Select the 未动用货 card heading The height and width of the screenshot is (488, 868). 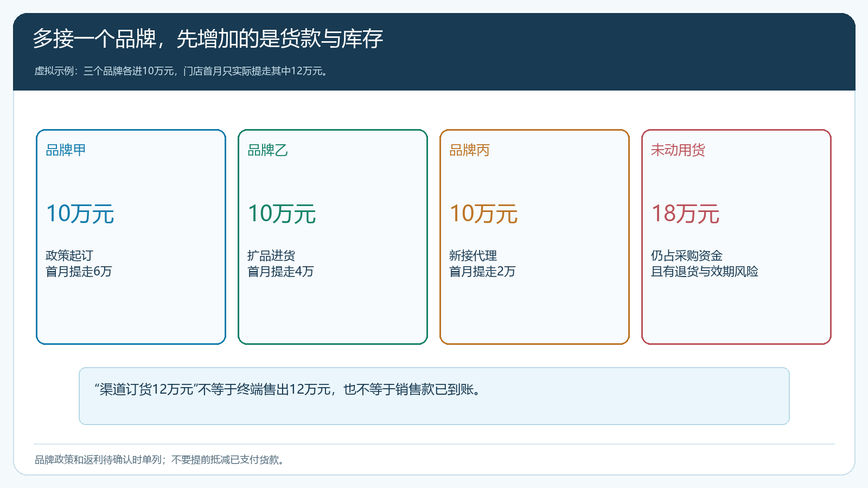678,150
